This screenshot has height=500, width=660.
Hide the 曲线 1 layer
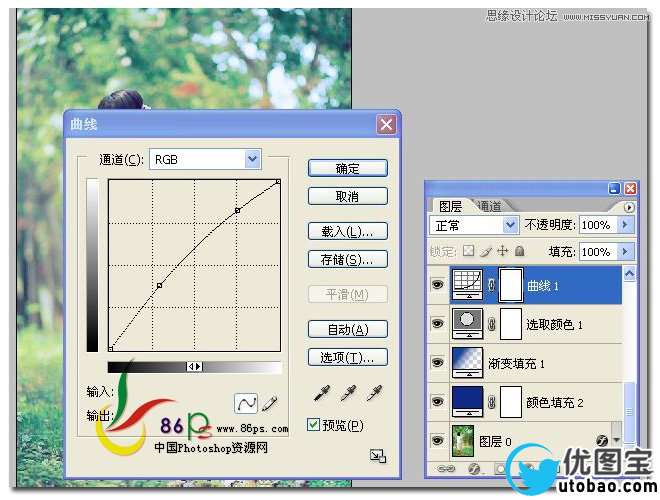[438, 285]
